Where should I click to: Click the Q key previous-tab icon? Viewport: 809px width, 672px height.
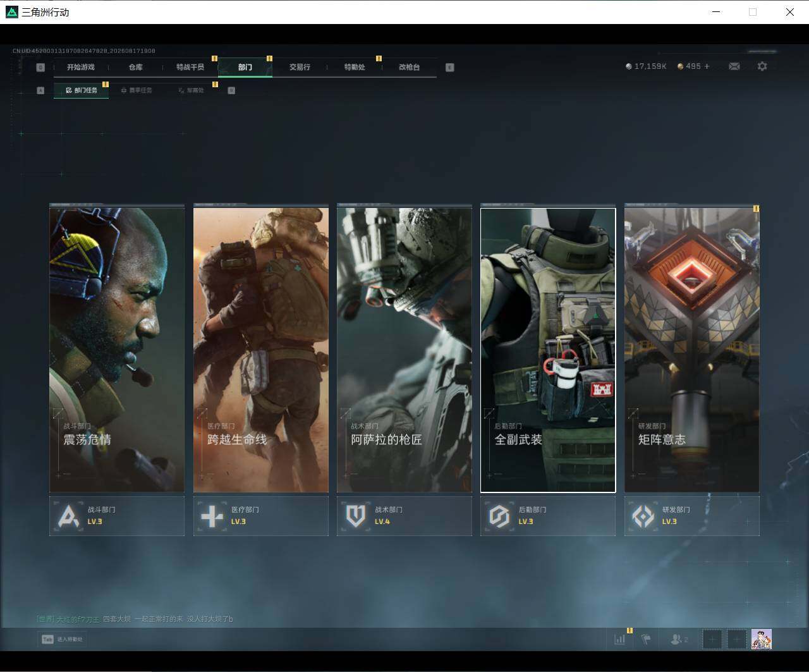[40, 68]
